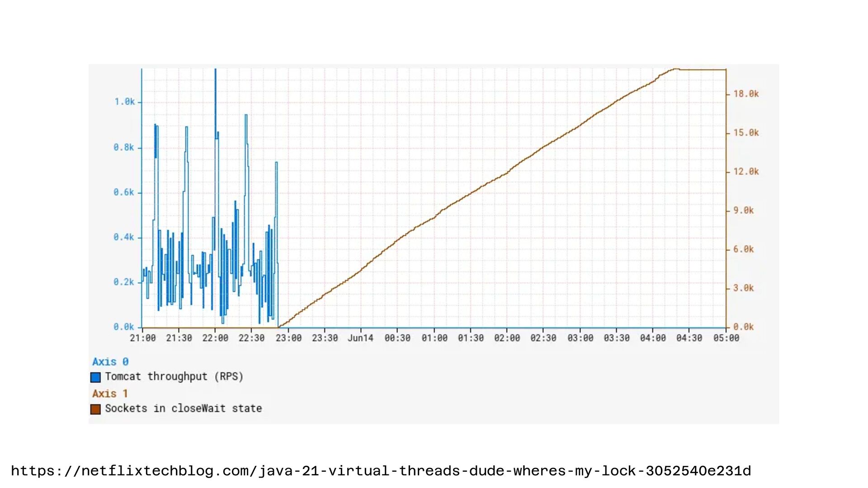Click the Axis 1 legend heading
This screenshot has width=868, height=488.
click(110, 394)
